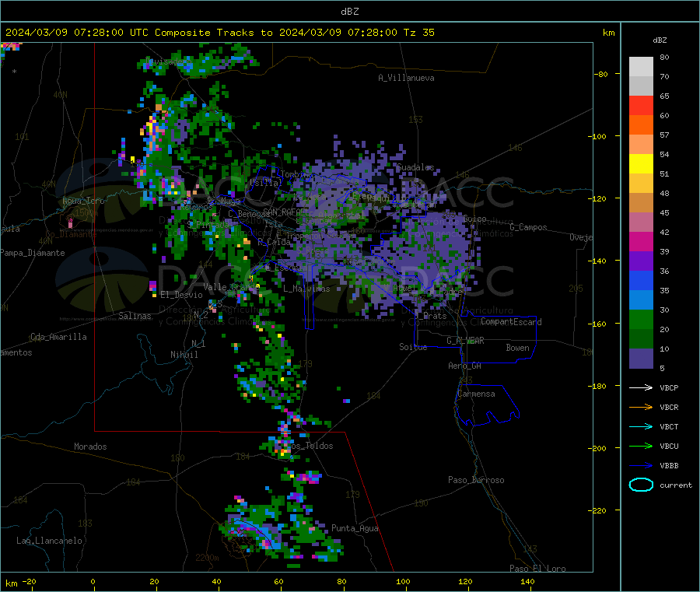Click the Bowen place label
The width and height of the screenshot is (700, 592).
click(x=518, y=348)
